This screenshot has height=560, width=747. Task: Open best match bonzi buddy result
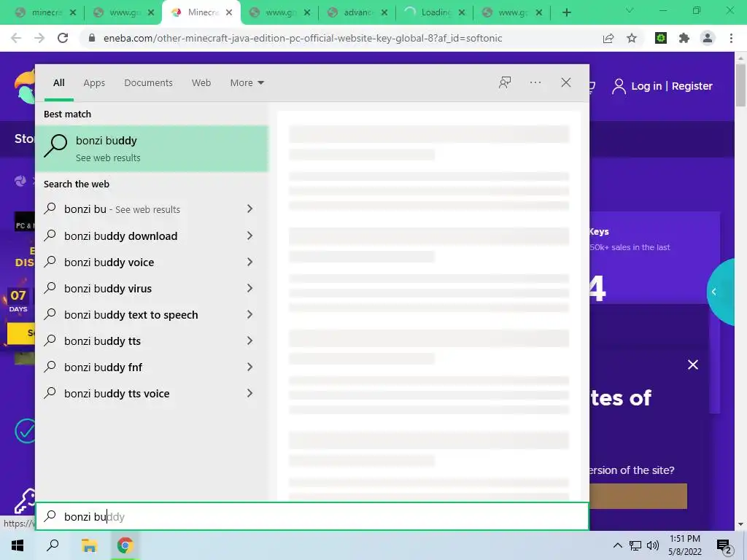pos(152,148)
